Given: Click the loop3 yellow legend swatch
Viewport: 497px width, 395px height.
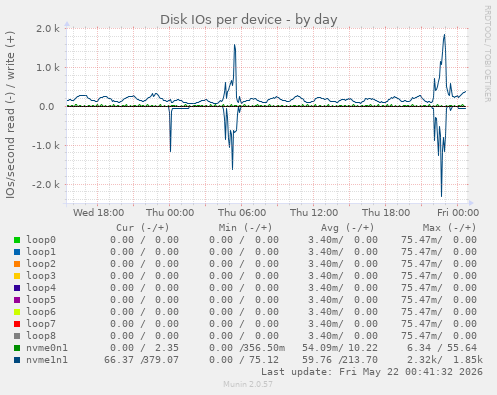Looking at the screenshot, I should 17,276.
